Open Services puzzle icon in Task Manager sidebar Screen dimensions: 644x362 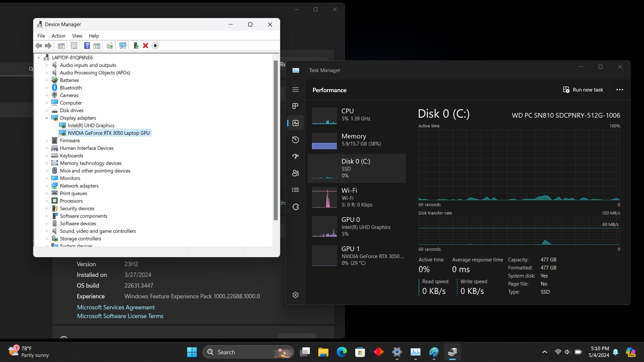[296, 207]
